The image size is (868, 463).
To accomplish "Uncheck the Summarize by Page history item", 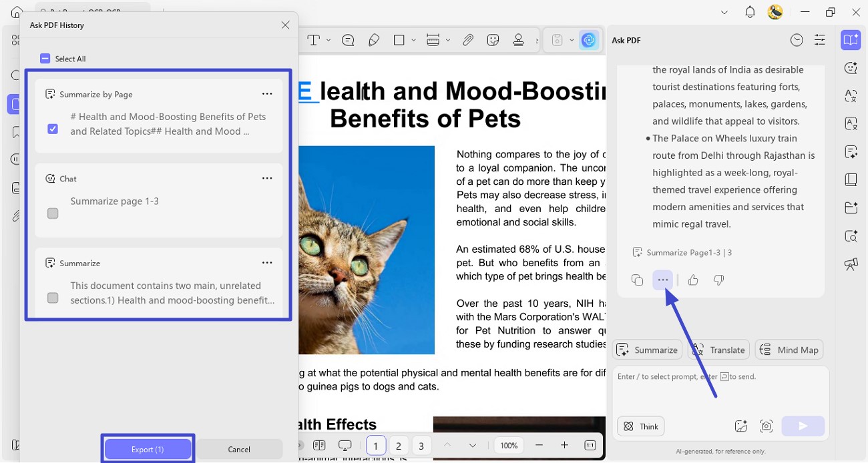I will point(53,129).
